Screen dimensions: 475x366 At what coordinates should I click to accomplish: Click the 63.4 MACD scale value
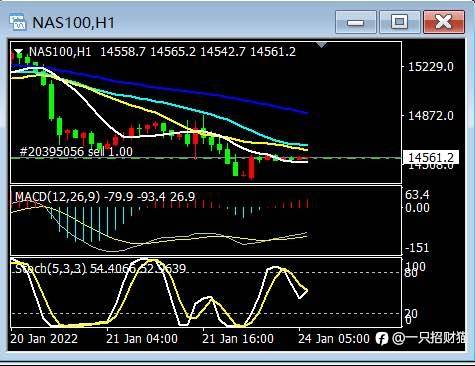tap(417, 194)
